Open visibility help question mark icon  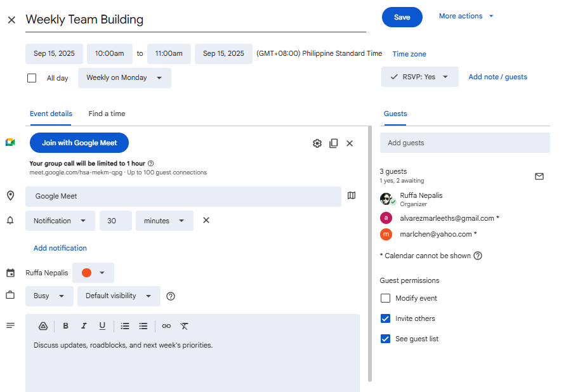click(x=171, y=296)
